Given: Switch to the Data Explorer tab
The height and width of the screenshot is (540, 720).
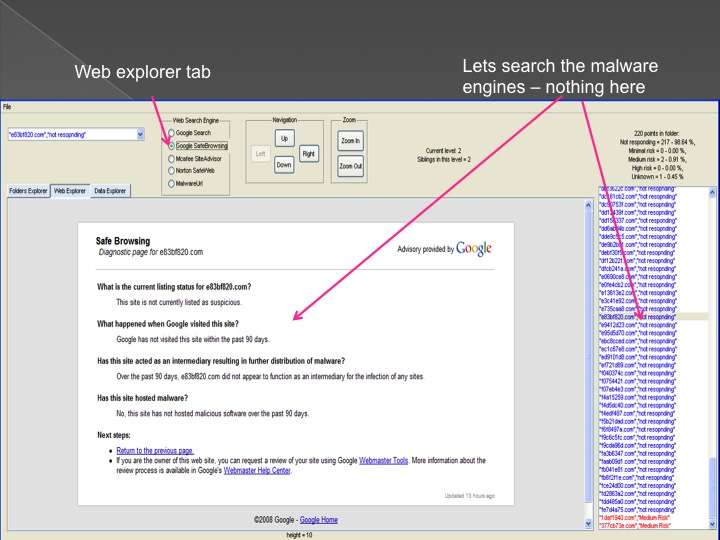Looking at the screenshot, I should [109, 190].
